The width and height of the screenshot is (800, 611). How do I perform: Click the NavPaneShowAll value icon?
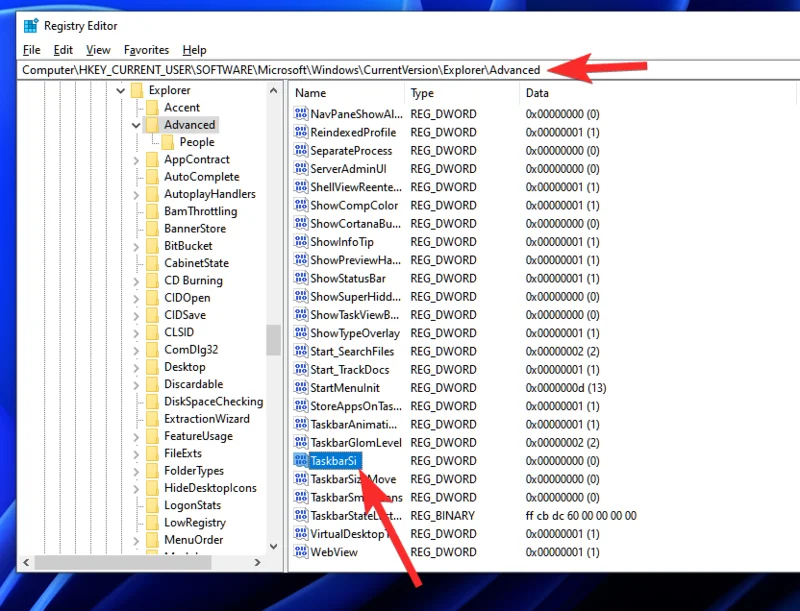tap(301, 114)
